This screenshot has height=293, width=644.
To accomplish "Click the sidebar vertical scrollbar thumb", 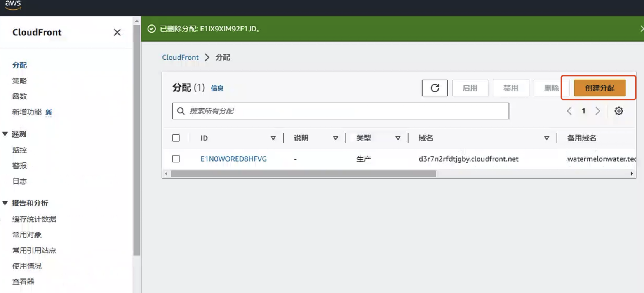I will coord(137,140).
